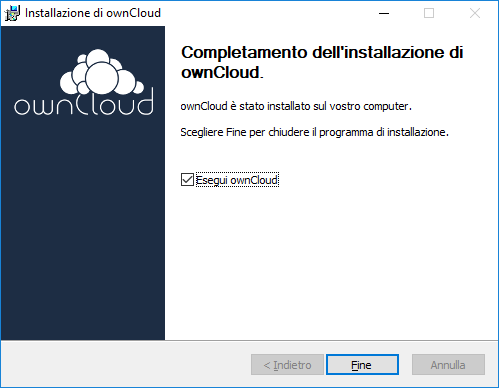The height and width of the screenshot is (388, 499).
Task: Click the bold 'ownCloud.' heading second line
Action: coord(222,72)
